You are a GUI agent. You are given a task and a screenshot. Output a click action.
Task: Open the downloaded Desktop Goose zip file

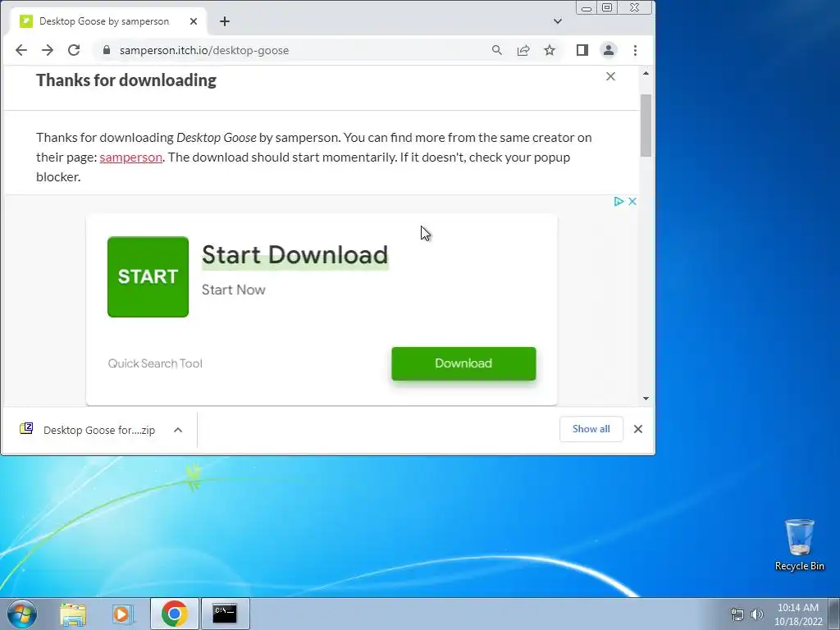tap(98, 430)
